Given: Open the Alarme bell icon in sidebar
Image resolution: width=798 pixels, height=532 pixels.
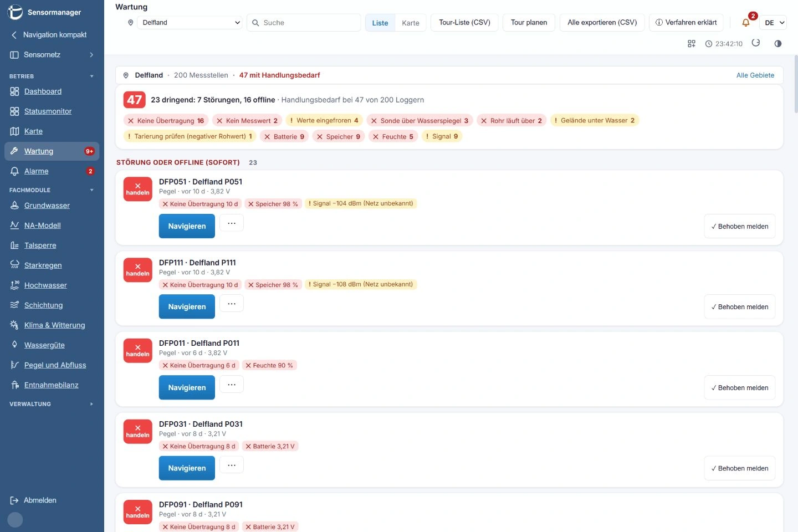Looking at the screenshot, I should (14, 171).
